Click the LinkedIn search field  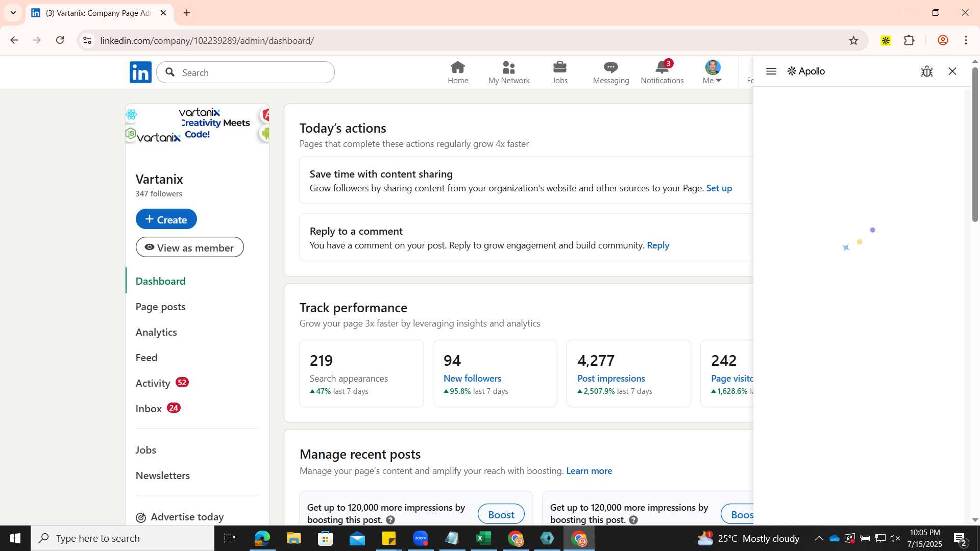click(x=246, y=72)
